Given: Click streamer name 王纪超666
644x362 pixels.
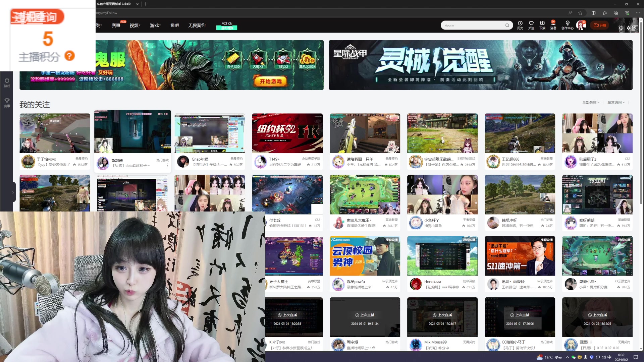Looking at the screenshot, I should point(510,159).
